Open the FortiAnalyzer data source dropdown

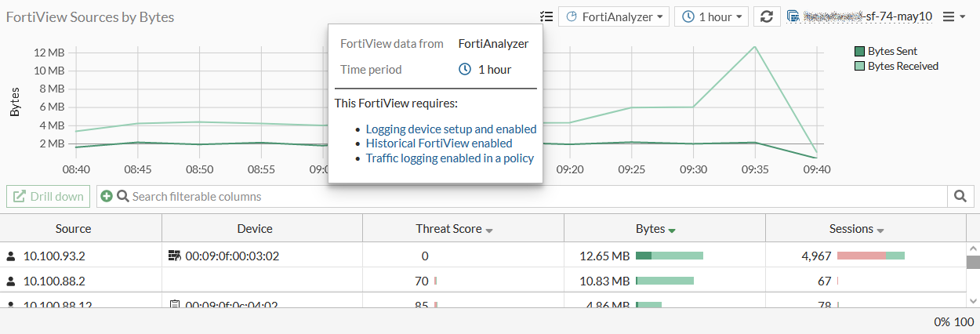click(614, 16)
